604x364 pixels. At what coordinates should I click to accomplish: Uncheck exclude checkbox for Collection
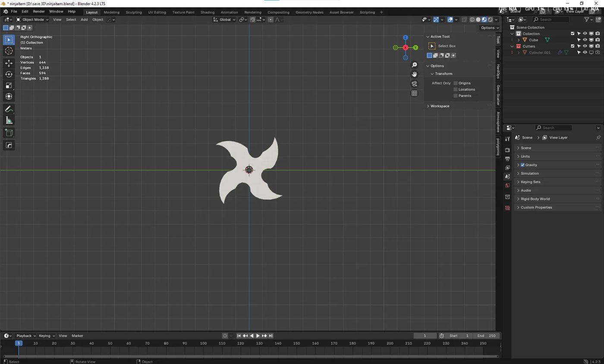pyautogui.click(x=573, y=34)
